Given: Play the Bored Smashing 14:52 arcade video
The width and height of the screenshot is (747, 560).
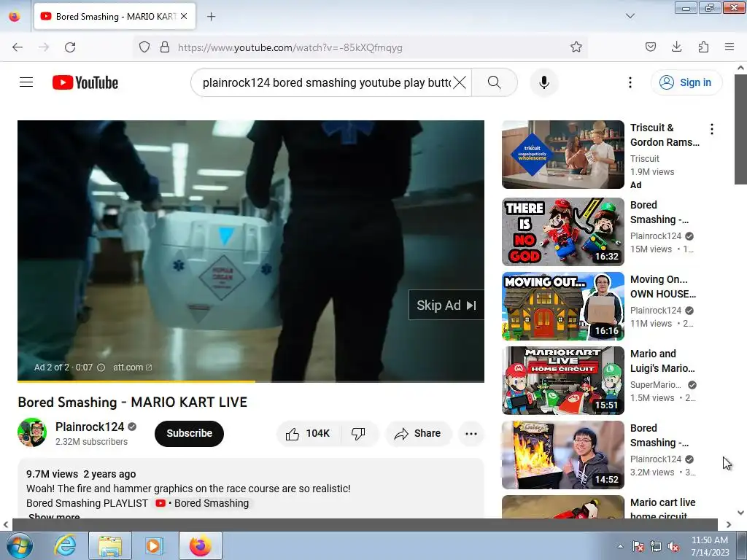Looking at the screenshot, I should (x=562, y=455).
